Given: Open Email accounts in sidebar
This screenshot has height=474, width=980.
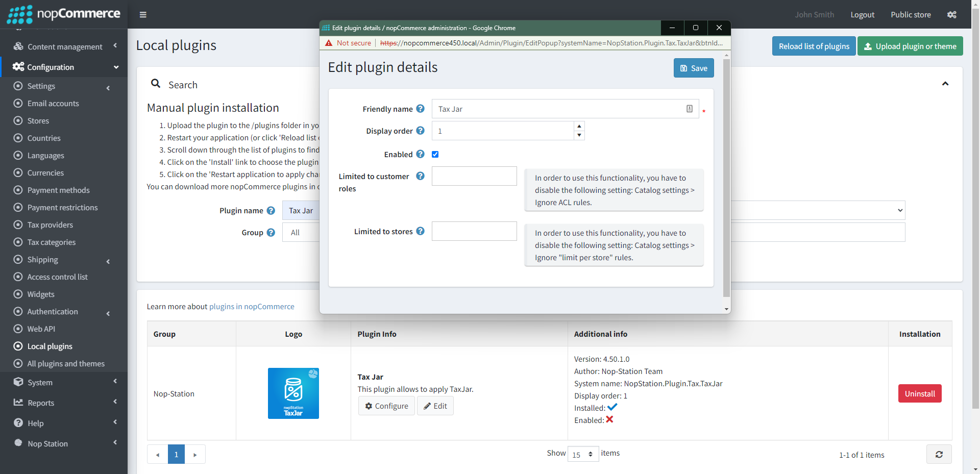Looking at the screenshot, I should [x=53, y=104].
